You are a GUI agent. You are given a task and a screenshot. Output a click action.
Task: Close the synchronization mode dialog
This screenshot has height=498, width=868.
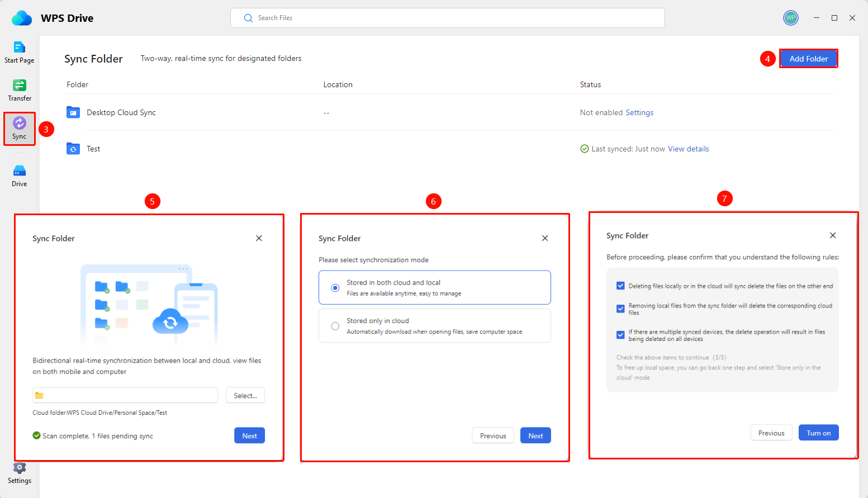[x=545, y=238]
